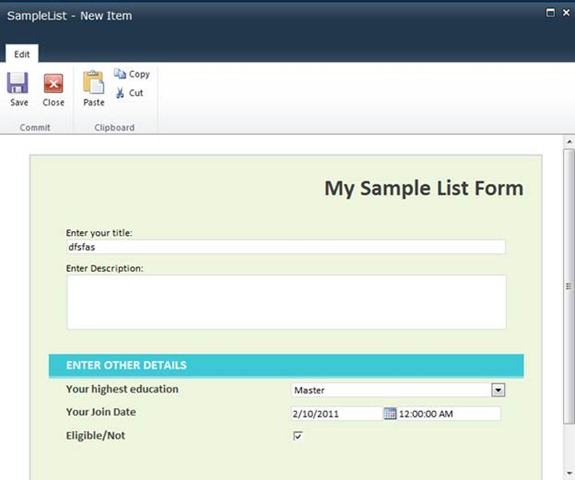Click the join date 2/10/2011 field
575x480 pixels.
[x=337, y=414]
